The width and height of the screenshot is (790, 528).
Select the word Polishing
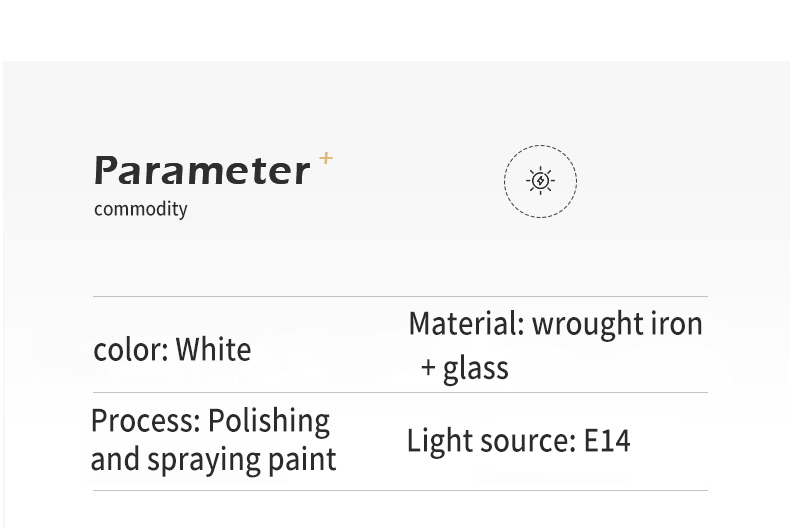269,421
